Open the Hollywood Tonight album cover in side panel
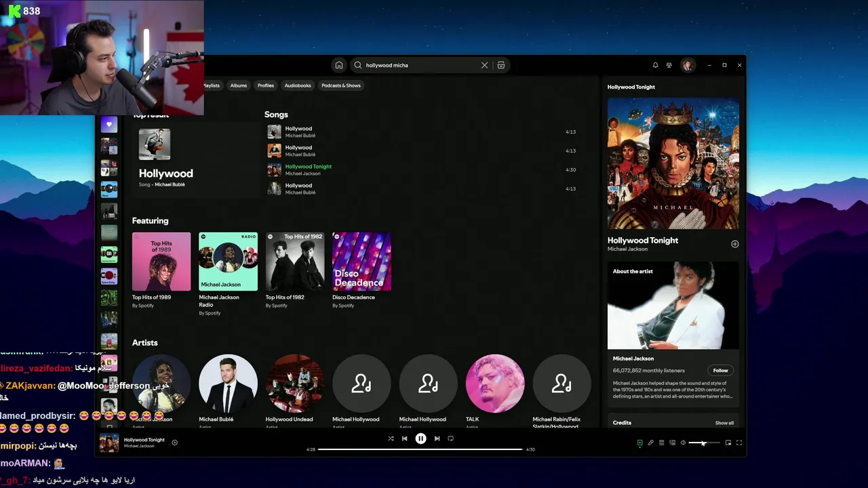868x488 pixels. coord(673,163)
